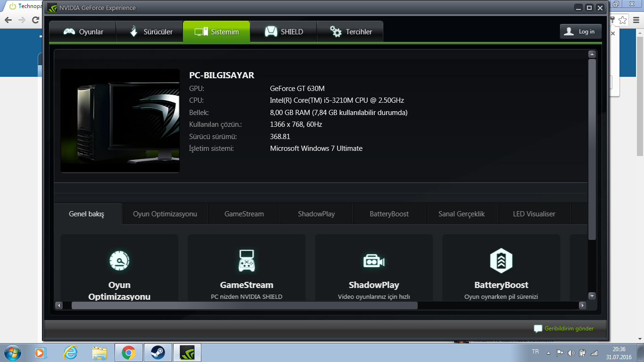Open Internet Explorer from the taskbar
Image resolution: width=644 pixels, height=362 pixels.
(71, 352)
